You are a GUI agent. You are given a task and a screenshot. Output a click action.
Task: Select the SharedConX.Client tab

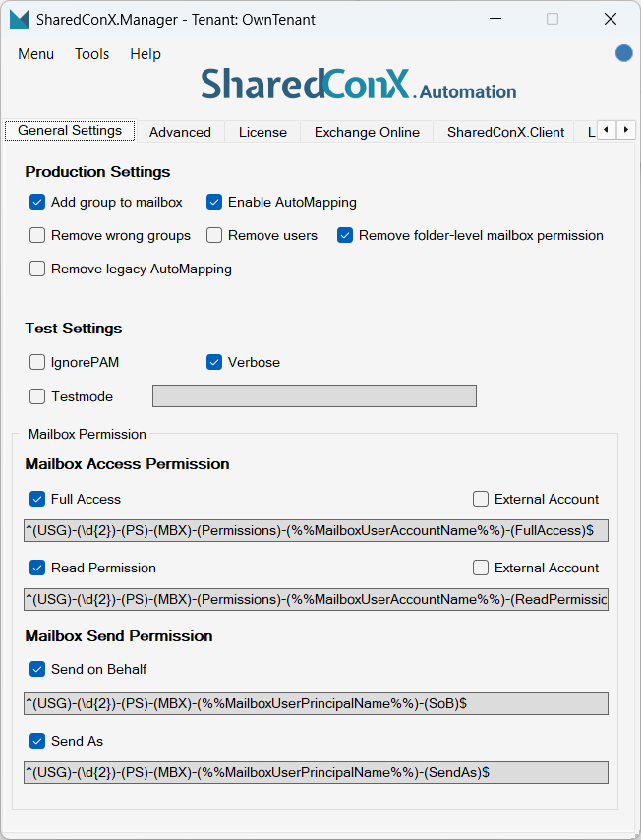point(505,132)
